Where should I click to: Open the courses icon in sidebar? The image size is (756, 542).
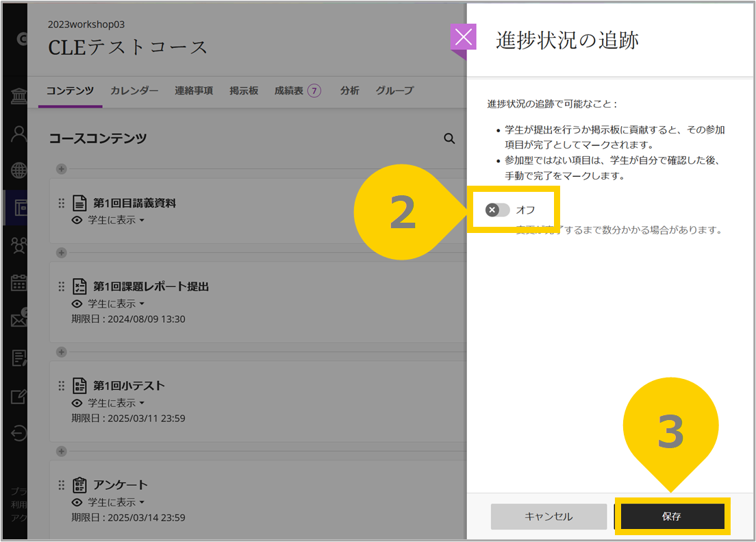click(21, 208)
